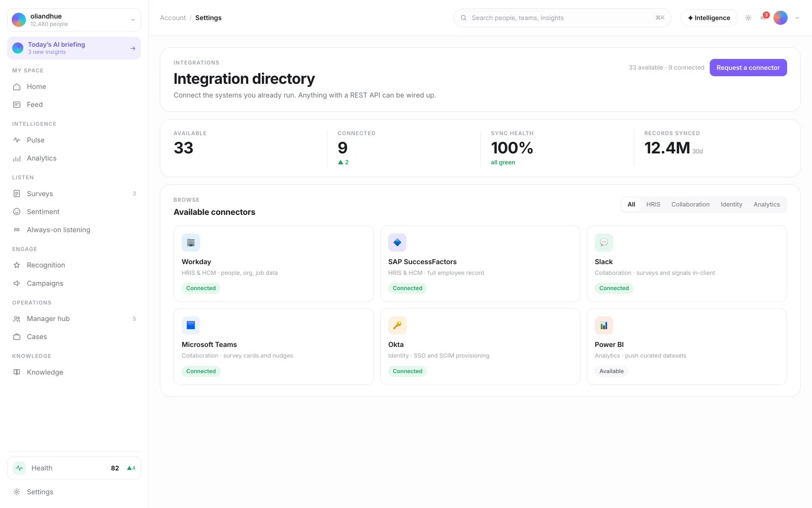Click 'push curated datasets' description
This screenshot has height=508, width=812.
tap(656, 356)
